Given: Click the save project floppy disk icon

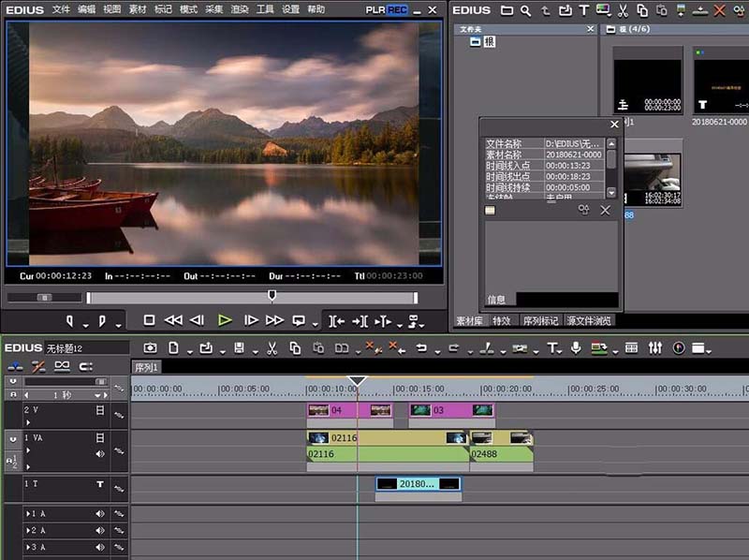Looking at the screenshot, I should click(240, 348).
